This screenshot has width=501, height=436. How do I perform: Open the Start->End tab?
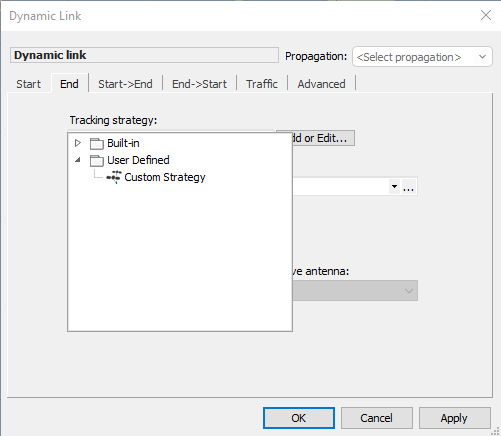pyautogui.click(x=125, y=84)
